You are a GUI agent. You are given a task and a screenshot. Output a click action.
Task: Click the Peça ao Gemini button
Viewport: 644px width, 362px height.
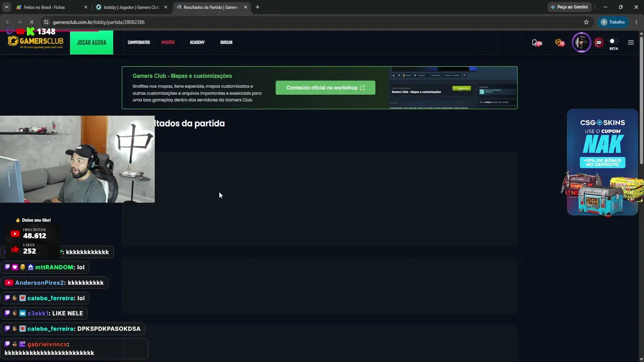(569, 7)
